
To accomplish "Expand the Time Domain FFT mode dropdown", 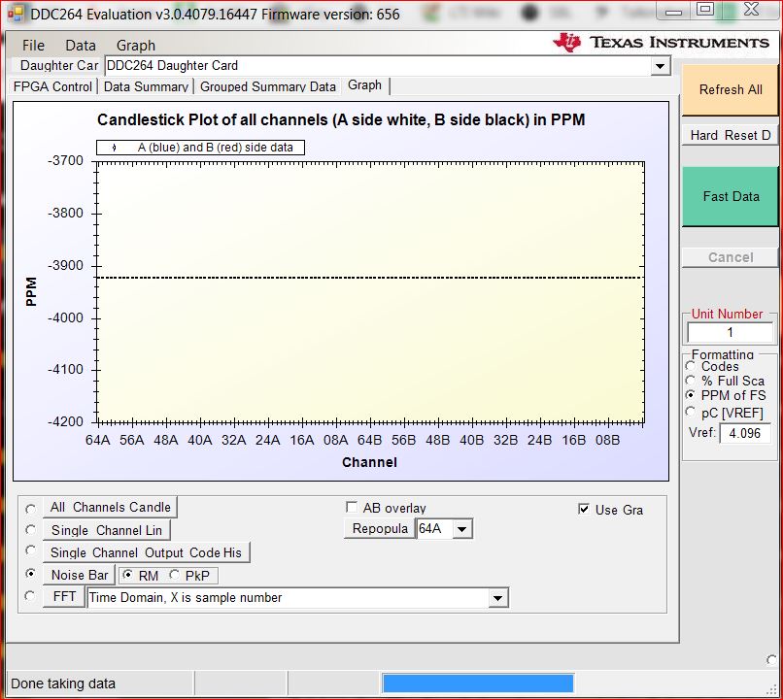I will click(x=497, y=598).
